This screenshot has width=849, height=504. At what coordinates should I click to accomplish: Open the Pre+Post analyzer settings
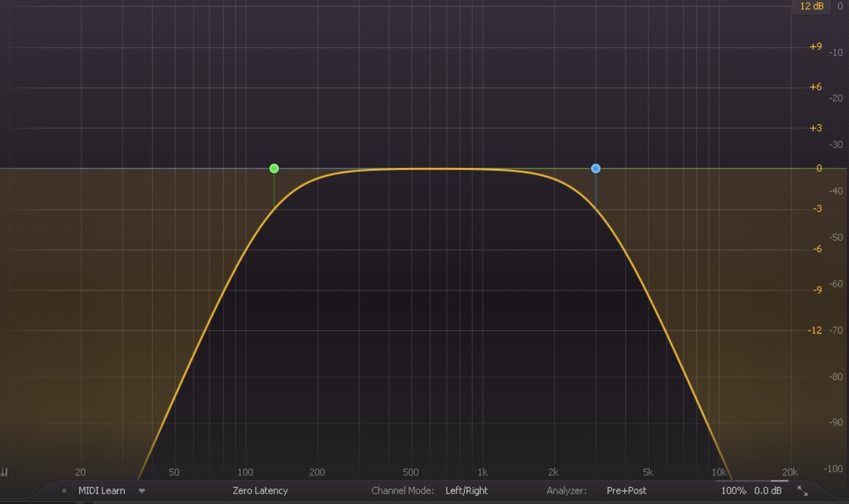[626, 491]
